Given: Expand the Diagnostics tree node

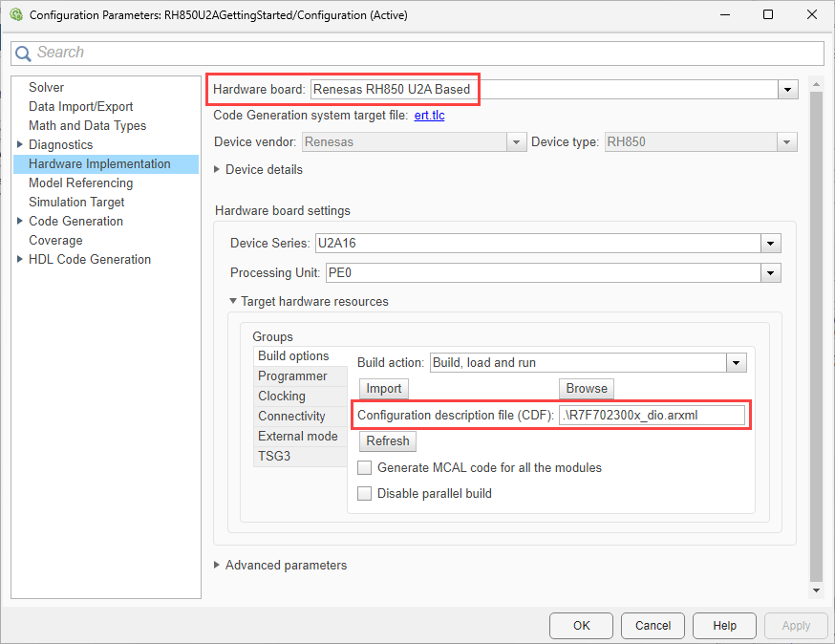Looking at the screenshot, I should pos(20,144).
